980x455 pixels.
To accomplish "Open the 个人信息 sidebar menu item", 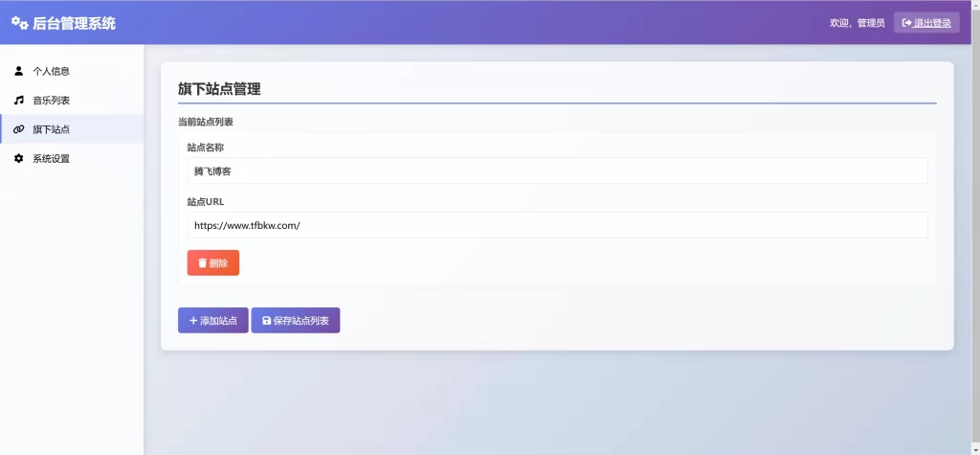I will (51, 71).
